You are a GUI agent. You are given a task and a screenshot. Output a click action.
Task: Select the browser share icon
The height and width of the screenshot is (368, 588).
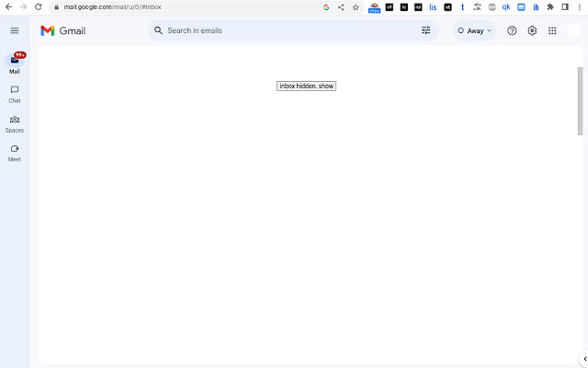(340, 7)
